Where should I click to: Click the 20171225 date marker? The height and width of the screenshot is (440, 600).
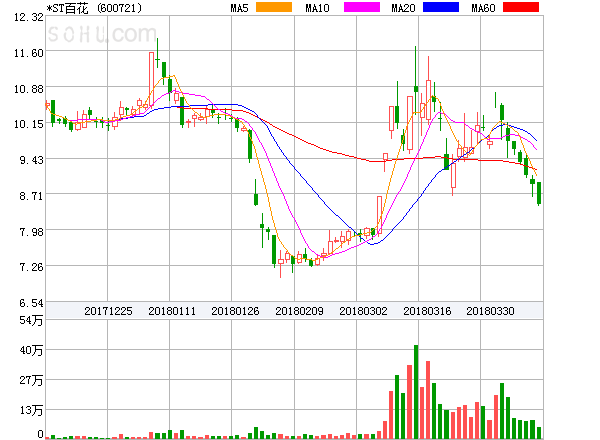tap(108, 311)
